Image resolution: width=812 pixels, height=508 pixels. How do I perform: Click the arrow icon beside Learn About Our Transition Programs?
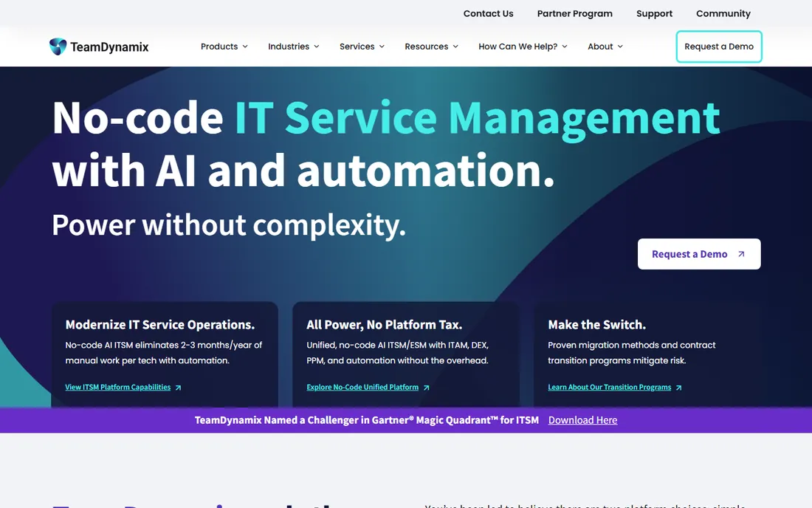click(x=679, y=388)
